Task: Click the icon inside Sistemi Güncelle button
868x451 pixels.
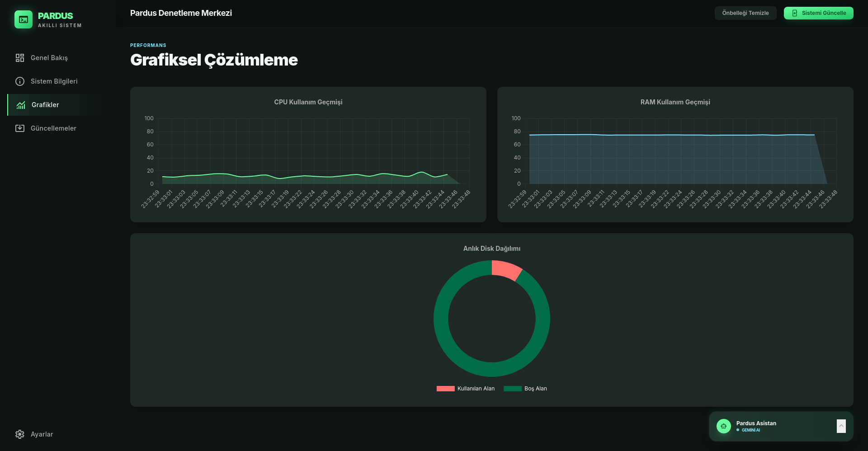Action: 795,13
